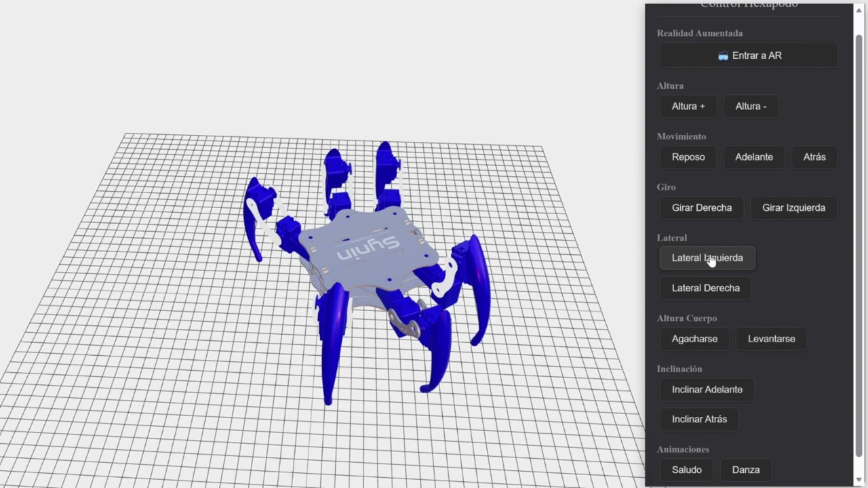Click the Synin hexapod body plate
The height and width of the screenshot is (488, 868).
click(x=370, y=249)
